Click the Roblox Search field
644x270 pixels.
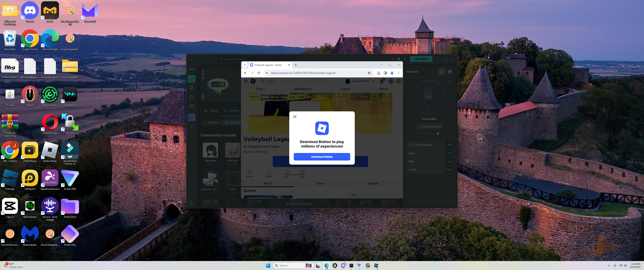295,81
